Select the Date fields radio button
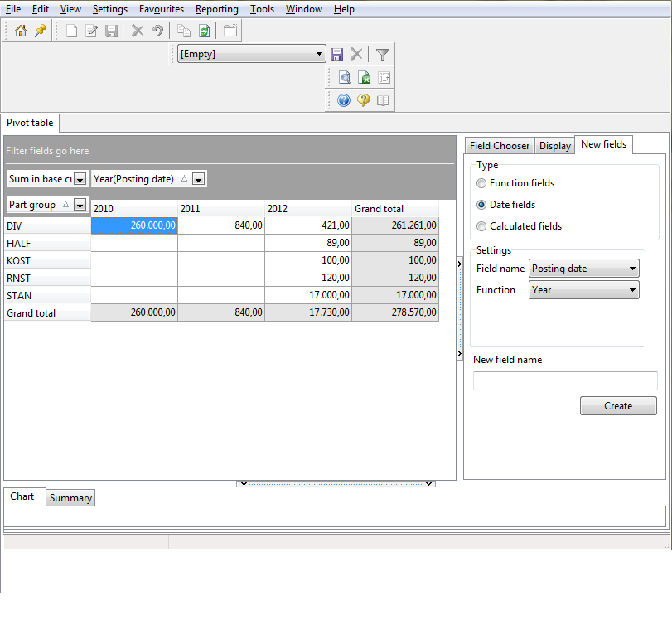Image resolution: width=672 pixels, height=620 pixels. (x=481, y=205)
